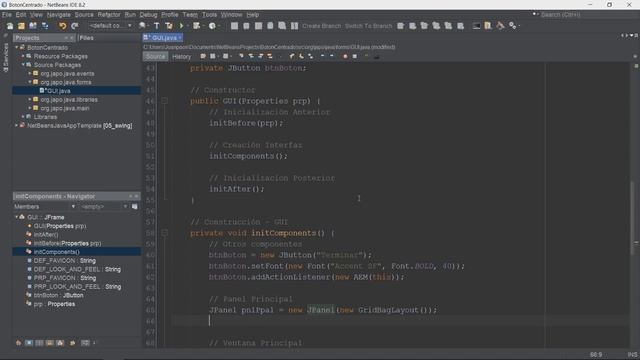The height and width of the screenshot is (360, 640).
Task: Run the project with green arrow
Action: click(181, 26)
